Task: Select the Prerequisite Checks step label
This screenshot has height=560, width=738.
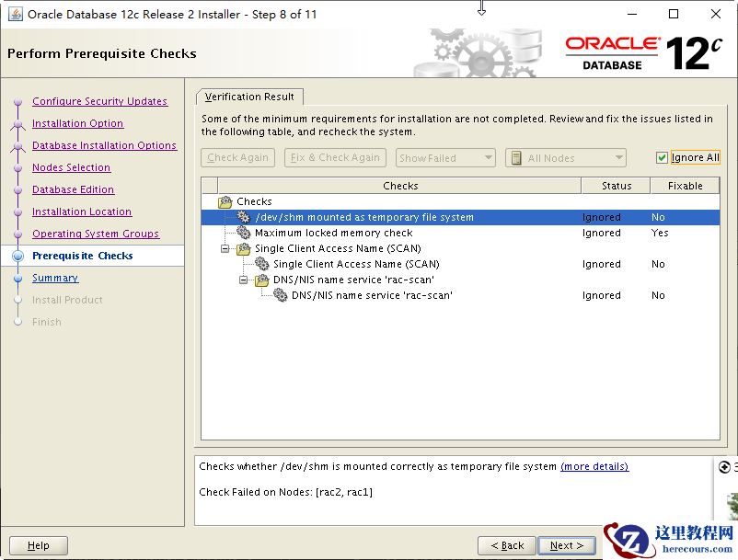Action: pyautogui.click(x=83, y=256)
